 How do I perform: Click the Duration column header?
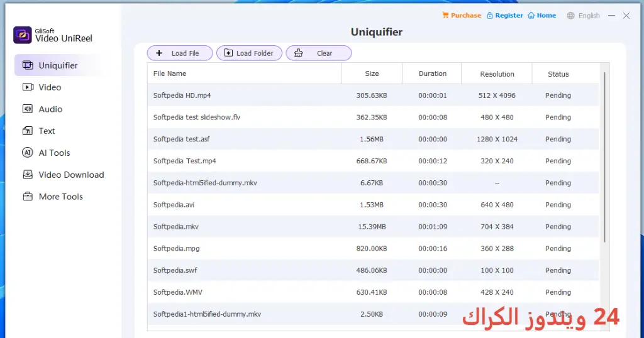pyautogui.click(x=433, y=74)
